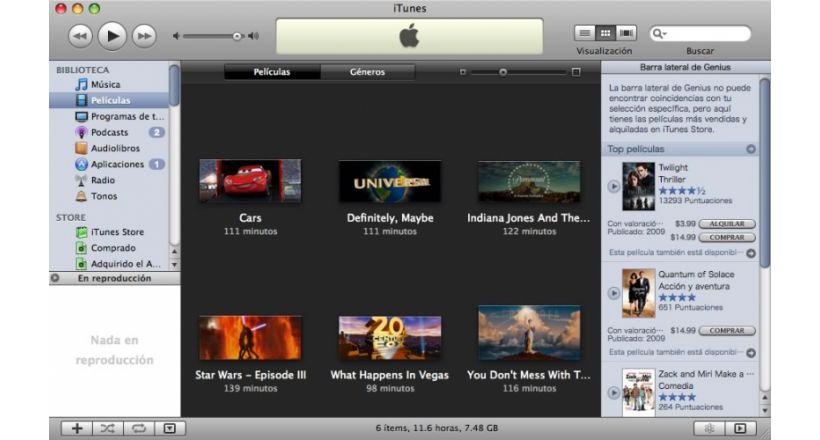This screenshot has width=820, height=440.
Task: Set volume to maximum via loud speaker icon
Action: (x=254, y=36)
